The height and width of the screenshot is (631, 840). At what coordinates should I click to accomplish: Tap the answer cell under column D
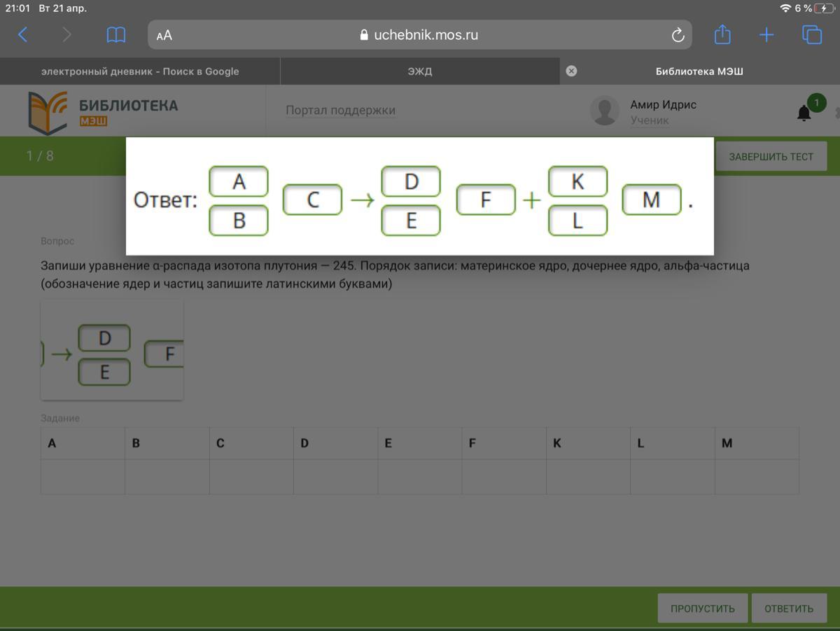click(x=336, y=477)
